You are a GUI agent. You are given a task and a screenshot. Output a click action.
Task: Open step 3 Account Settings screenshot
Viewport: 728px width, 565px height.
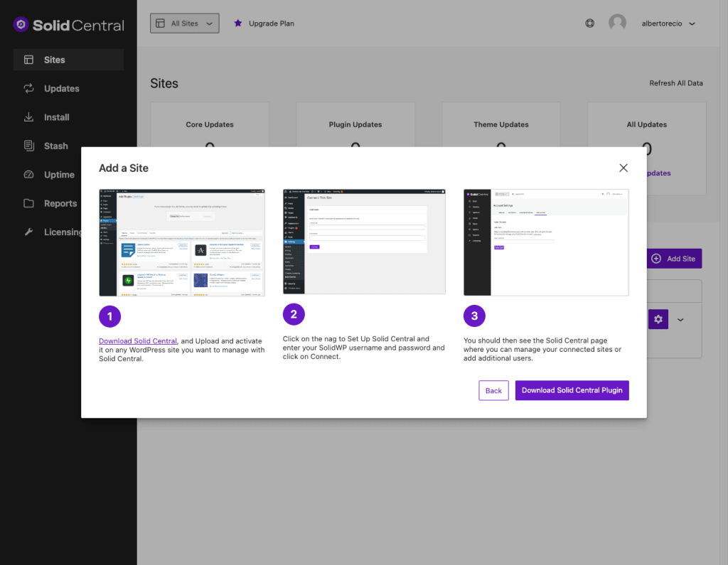click(546, 242)
